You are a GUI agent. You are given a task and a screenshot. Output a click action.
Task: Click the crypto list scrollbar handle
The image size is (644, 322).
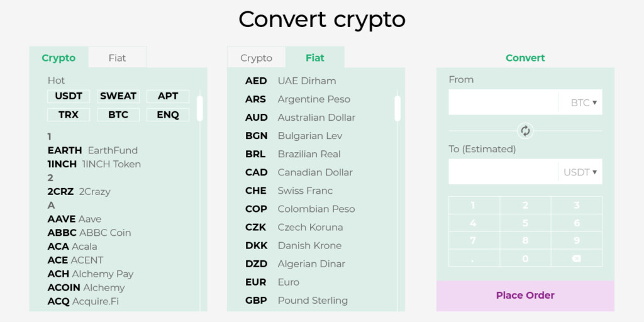coord(200,108)
